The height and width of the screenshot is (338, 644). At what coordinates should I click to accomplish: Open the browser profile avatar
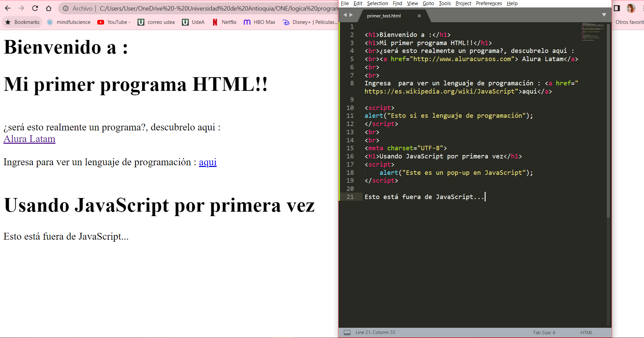pos(631,8)
